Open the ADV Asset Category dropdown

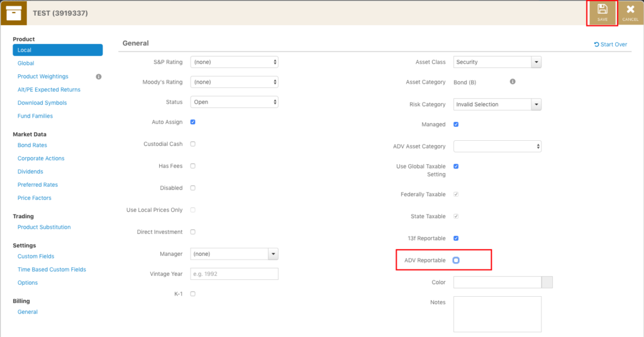[497, 146]
